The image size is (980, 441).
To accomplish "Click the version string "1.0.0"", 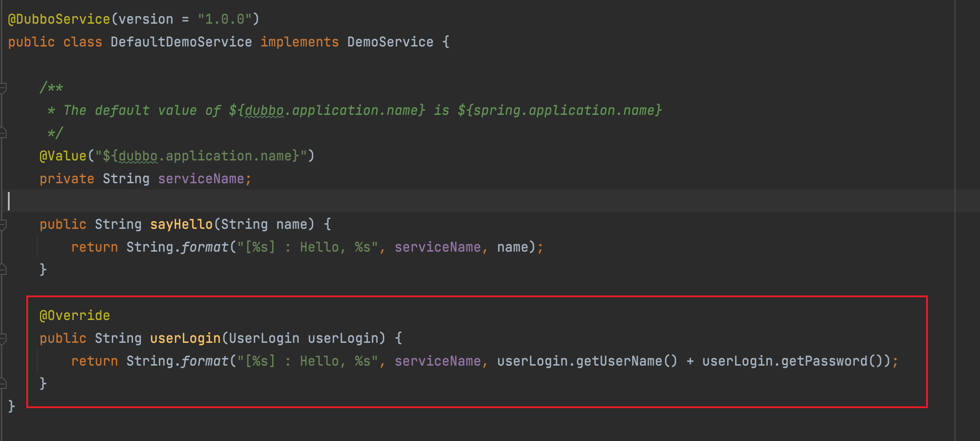I will (x=224, y=19).
